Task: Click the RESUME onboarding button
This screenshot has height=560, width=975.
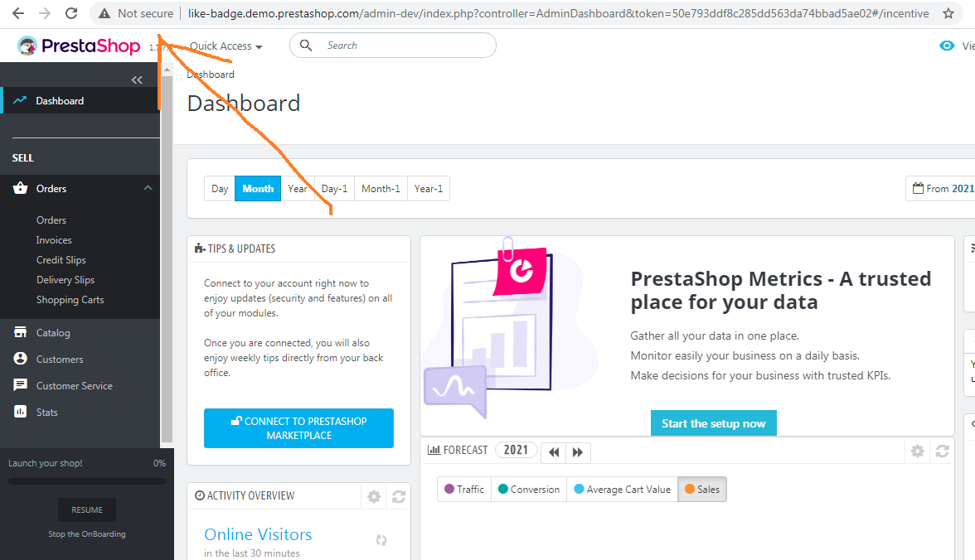Action: pos(87,509)
